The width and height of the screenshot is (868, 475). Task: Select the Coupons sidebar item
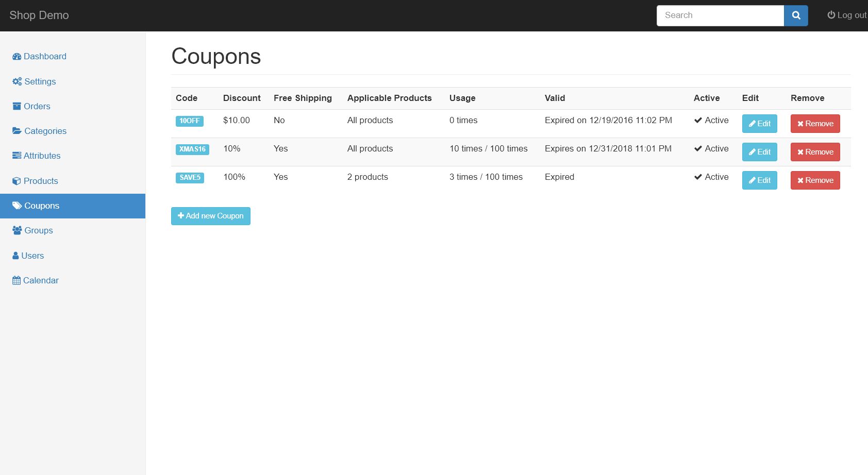(x=41, y=206)
